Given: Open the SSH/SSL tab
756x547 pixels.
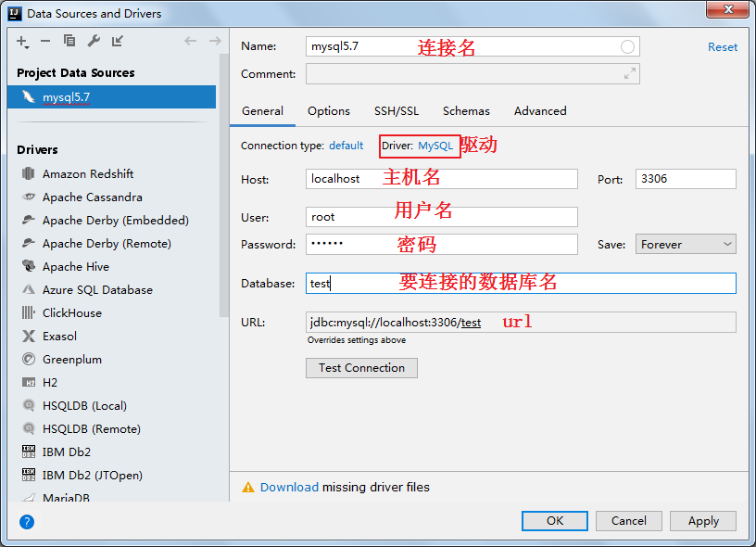Looking at the screenshot, I should coord(397,111).
